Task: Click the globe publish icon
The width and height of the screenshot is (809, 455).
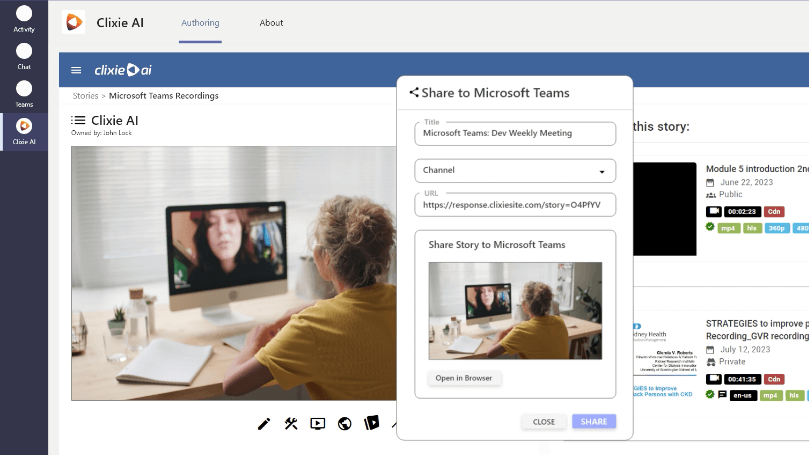Action: coord(345,424)
